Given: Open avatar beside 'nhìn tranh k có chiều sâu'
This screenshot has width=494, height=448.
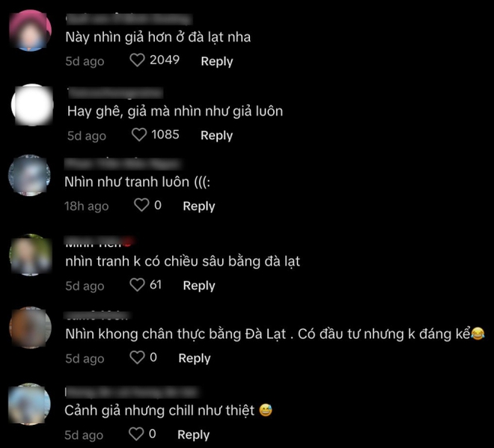Looking at the screenshot, I should tap(31, 255).
